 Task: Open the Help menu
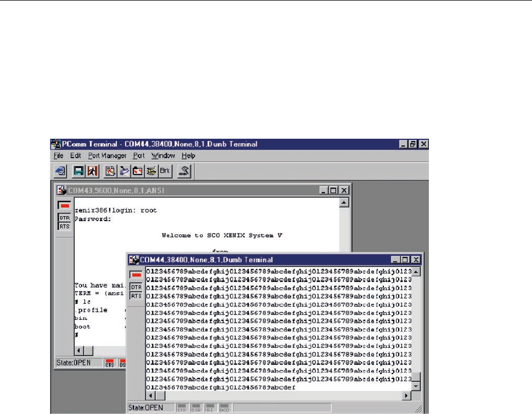click(x=188, y=156)
